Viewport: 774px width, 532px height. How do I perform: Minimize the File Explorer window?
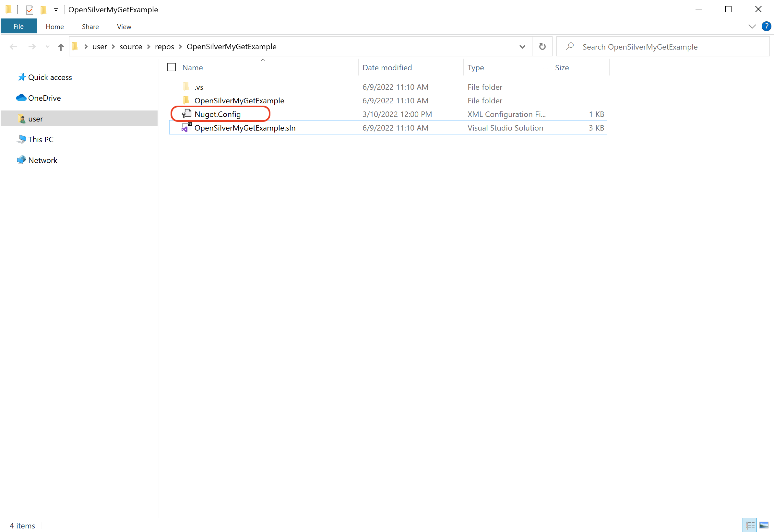699,9
